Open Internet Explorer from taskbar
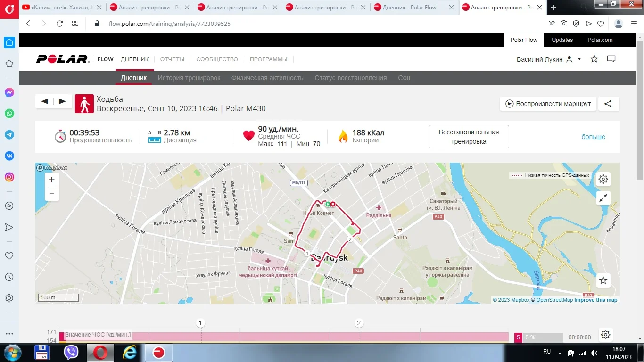The image size is (644, 362). [x=129, y=352]
